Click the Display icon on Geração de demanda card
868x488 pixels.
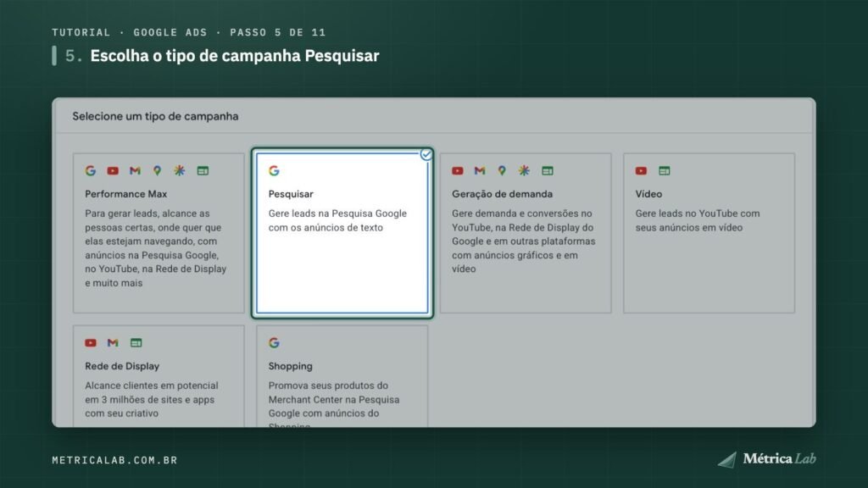tap(548, 171)
